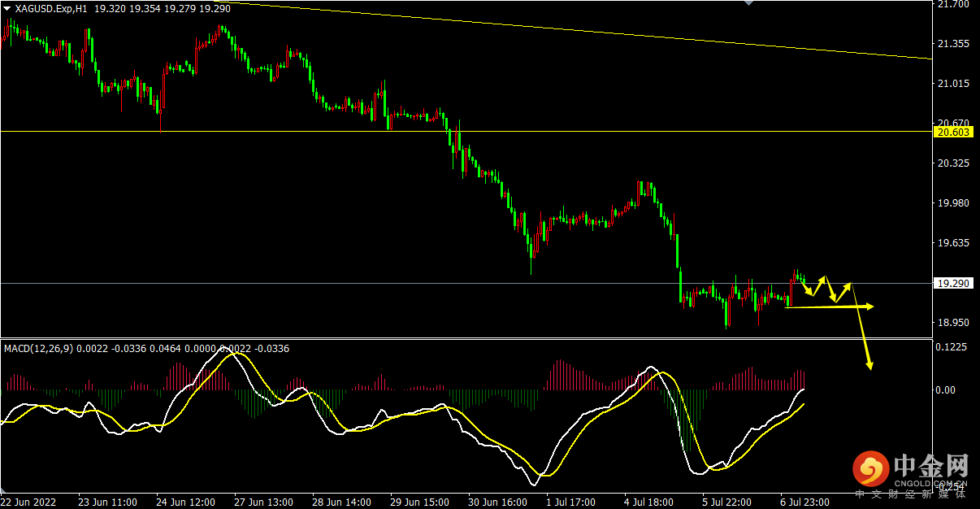The height and width of the screenshot is (509, 980).
Task: Click the XAGUSD.Exp,H1 chart title text
Action: point(51,8)
